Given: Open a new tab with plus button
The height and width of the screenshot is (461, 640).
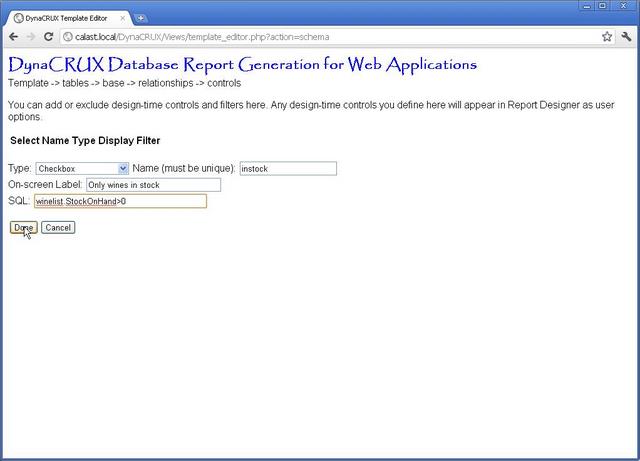Looking at the screenshot, I should 140,18.
